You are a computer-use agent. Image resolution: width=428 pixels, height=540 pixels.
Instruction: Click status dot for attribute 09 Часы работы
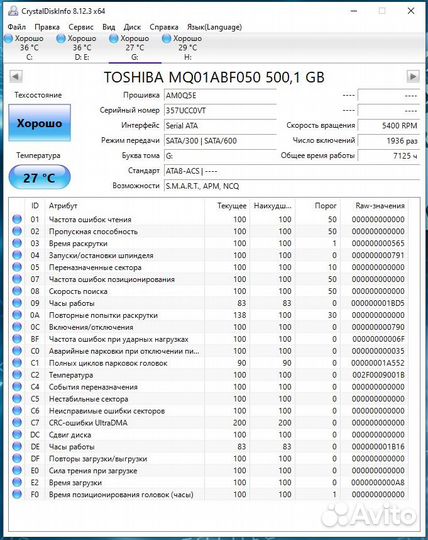[x=17, y=303]
